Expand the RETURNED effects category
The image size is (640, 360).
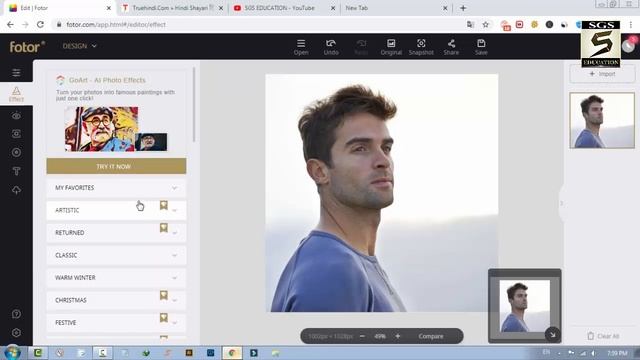pyautogui.click(x=116, y=233)
